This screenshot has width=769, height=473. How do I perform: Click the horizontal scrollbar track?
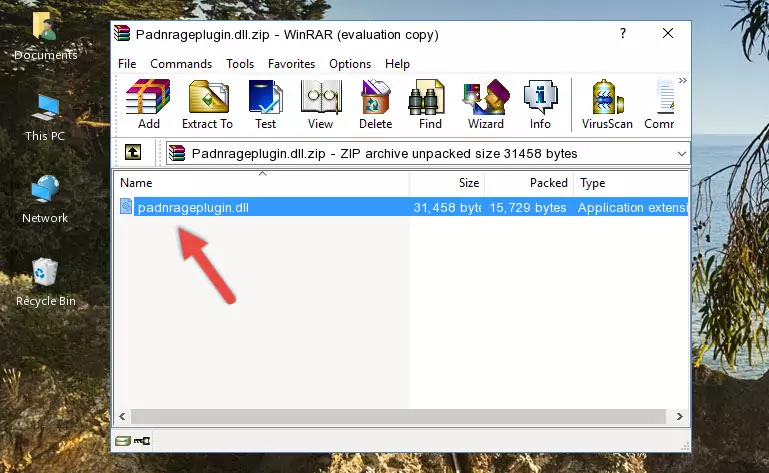(398, 417)
